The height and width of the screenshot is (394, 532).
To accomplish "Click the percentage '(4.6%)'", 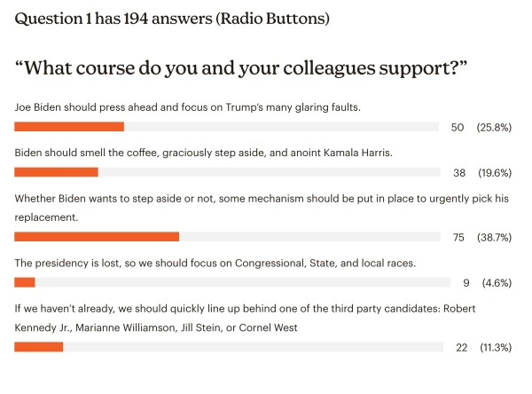I will click(497, 283).
